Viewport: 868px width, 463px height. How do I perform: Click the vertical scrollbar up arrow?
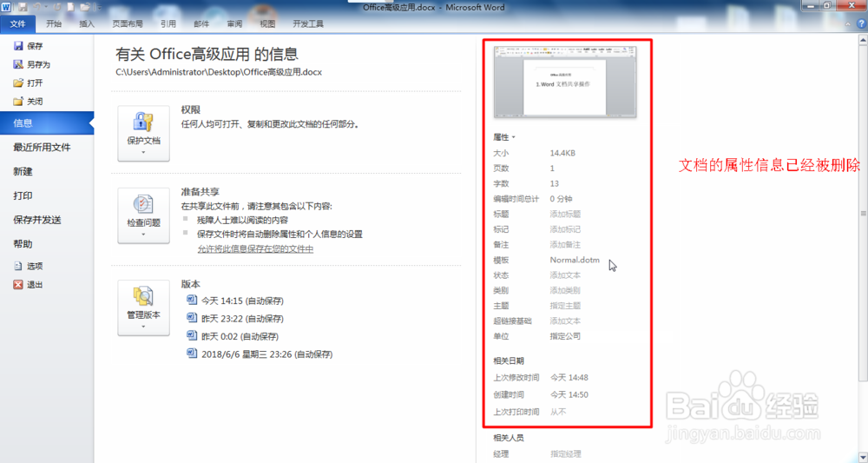coord(863,40)
